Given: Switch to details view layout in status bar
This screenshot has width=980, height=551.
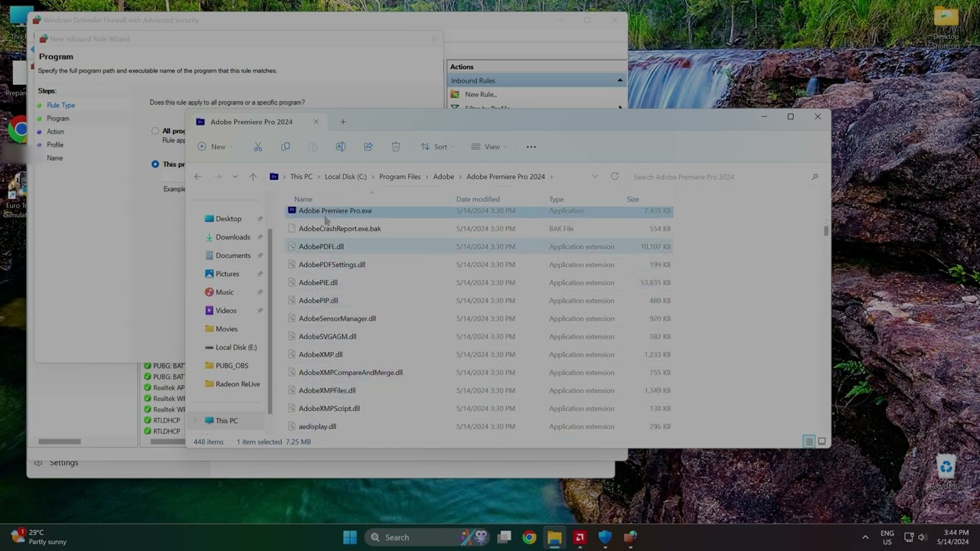Looking at the screenshot, I should point(808,442).
